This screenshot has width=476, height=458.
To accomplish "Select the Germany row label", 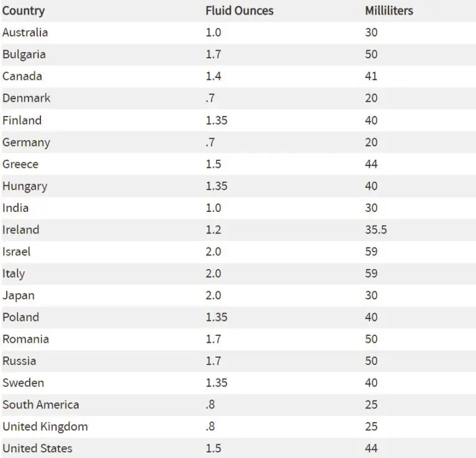I will 26,142.
